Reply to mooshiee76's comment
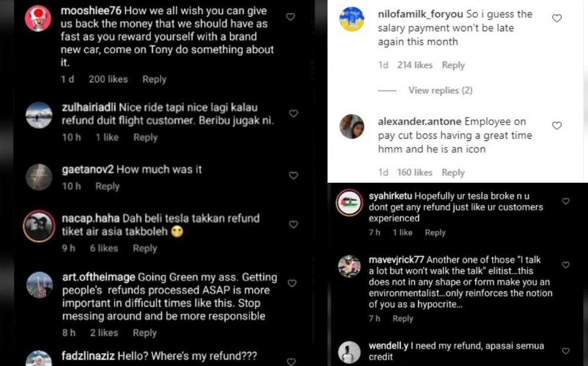588x366 pixels. click(x=154, y=79)
